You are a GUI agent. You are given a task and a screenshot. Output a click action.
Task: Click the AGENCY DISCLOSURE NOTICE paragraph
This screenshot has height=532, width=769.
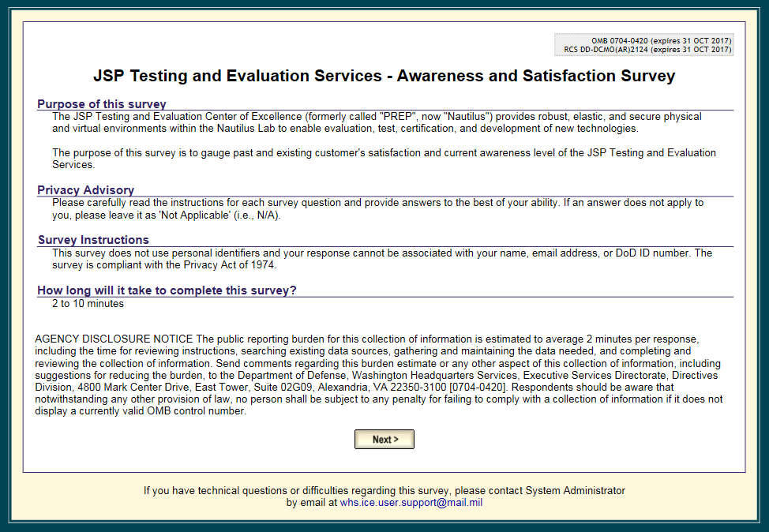pyautogui.click(x=379, y=375)
